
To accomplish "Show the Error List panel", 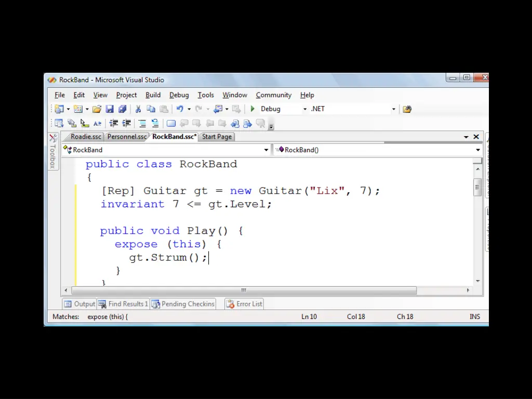I will tap(244, 304).
